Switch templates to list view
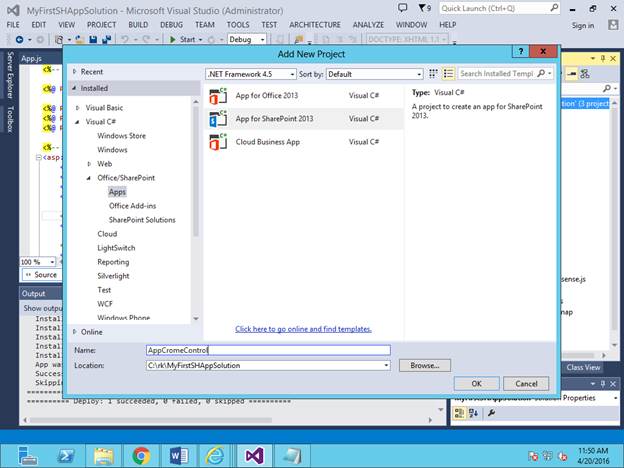This screenshot has height=468, width=624. coord(448,74)
